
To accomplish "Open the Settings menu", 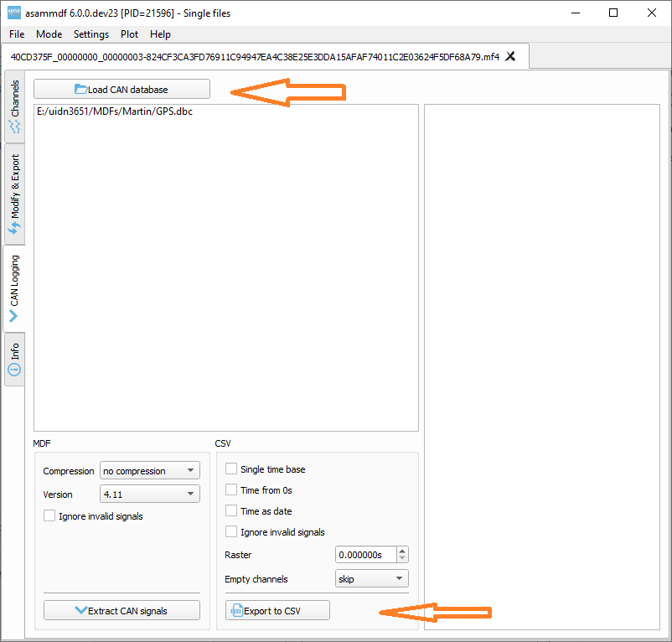I will 90,34.
